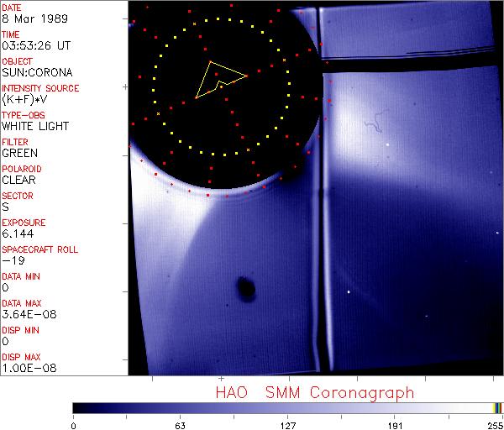Click the WHITE LIGHT observation type

pyautogui.click(x=35, y=126)
